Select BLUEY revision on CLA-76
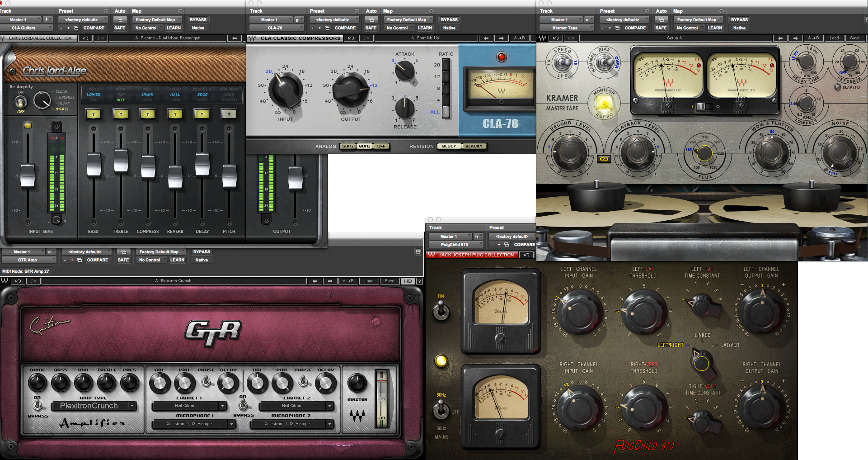The image size is (868, 460). 449,146
